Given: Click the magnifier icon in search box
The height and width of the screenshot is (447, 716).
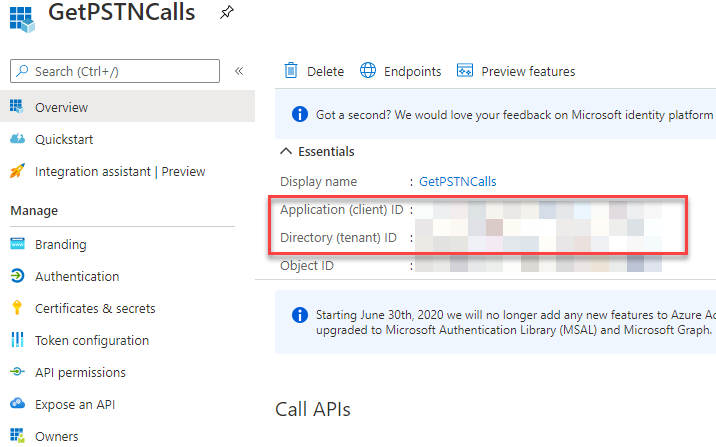Looking at the screenshot, I should [x=22, y=71].
